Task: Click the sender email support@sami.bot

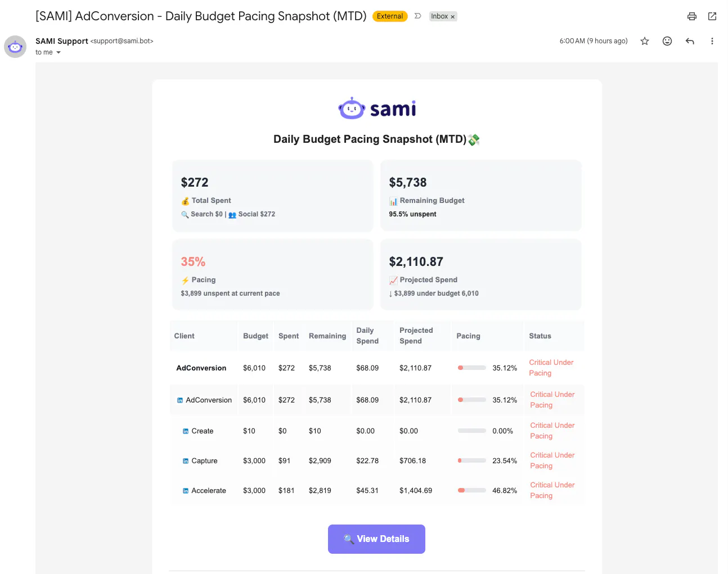Action: tap(122, 41)
